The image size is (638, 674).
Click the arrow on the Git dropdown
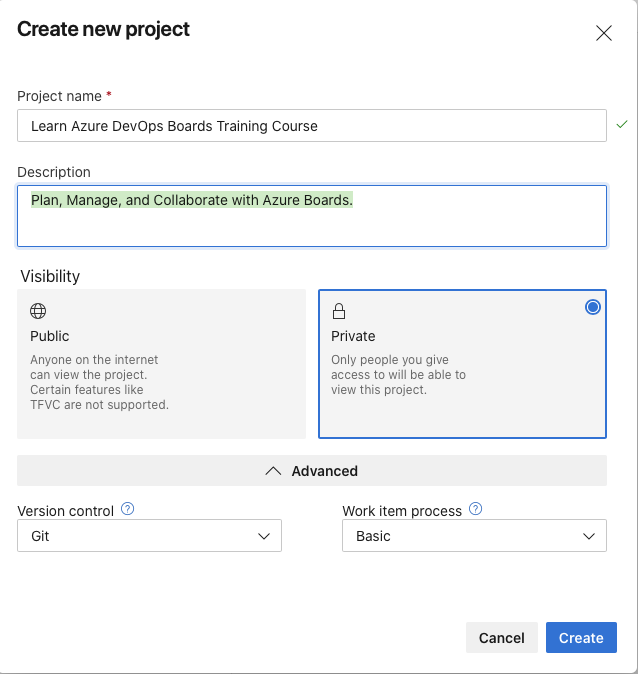264,536
